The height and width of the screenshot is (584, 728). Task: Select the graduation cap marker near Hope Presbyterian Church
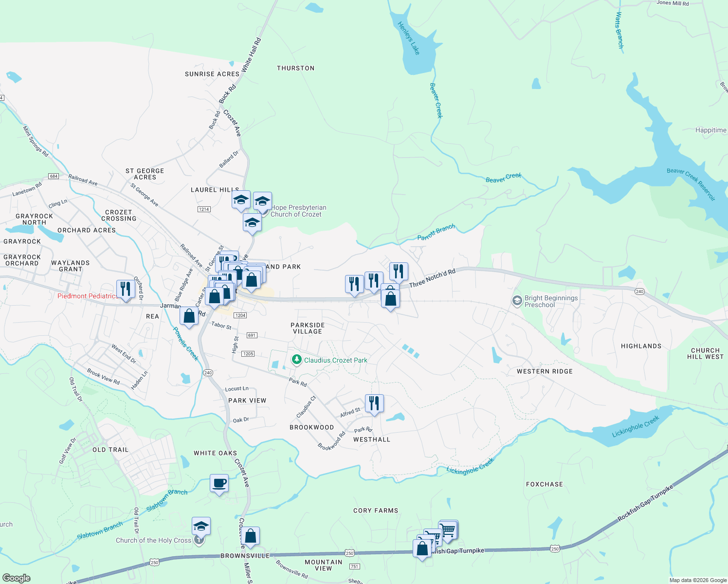pos(263,200)
